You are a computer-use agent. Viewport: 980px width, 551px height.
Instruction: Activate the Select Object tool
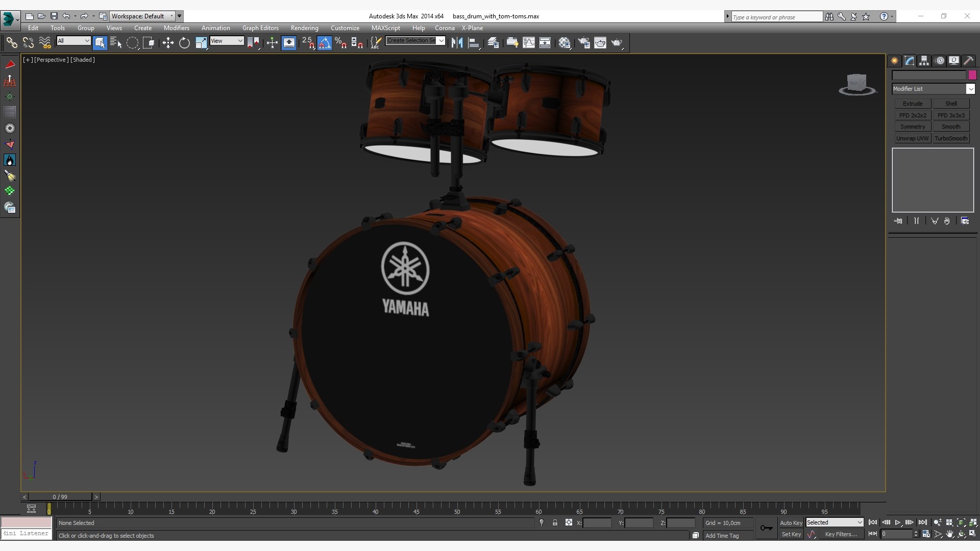(100, 43)
